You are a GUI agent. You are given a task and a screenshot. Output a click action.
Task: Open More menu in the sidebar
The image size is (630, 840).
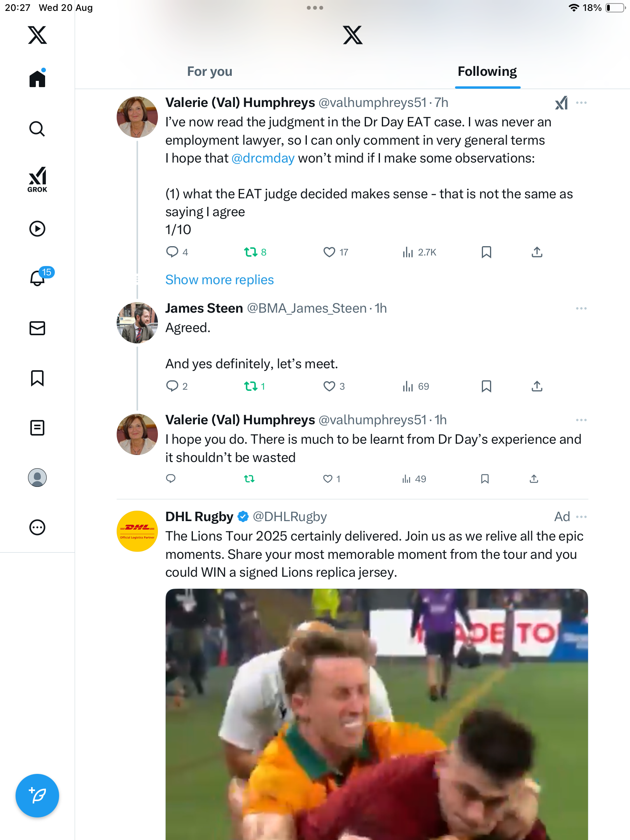(37, 527)
